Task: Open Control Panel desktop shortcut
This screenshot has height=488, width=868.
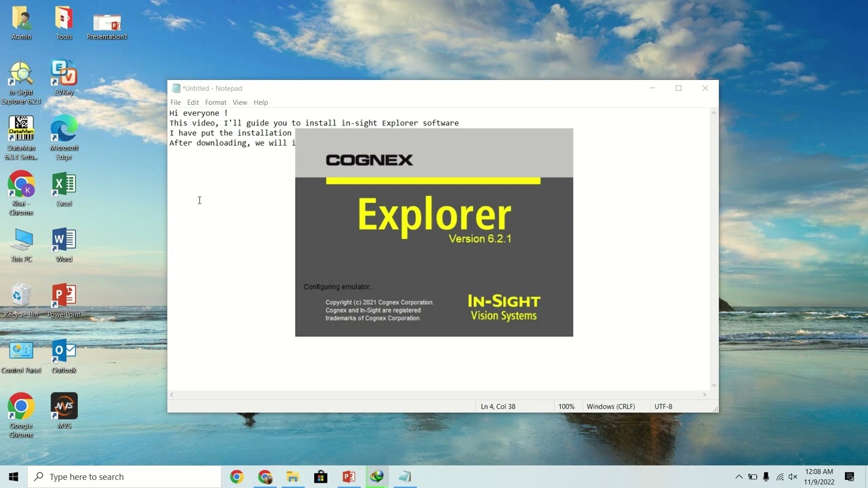Action: tap(21, 357)
